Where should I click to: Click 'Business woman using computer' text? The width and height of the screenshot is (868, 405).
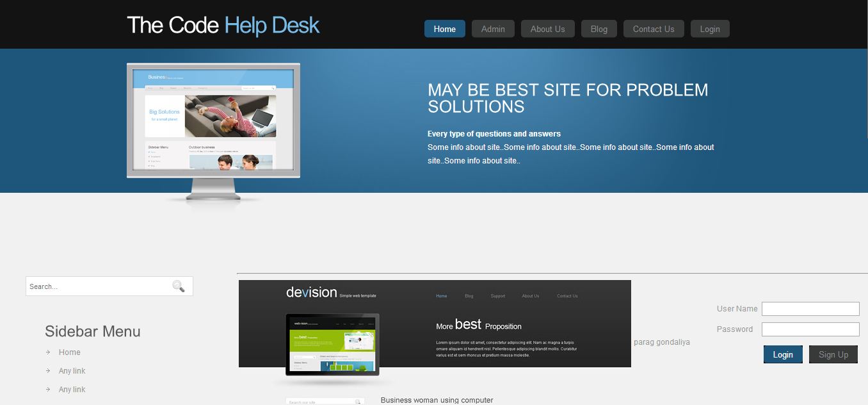tap(437, 401)
